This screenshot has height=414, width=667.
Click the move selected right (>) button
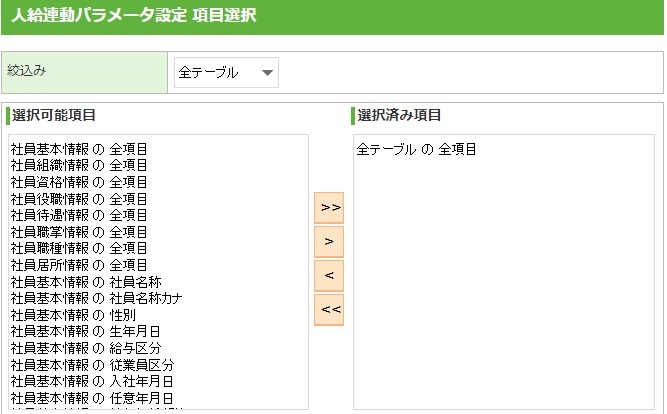[x=329, y=241]
